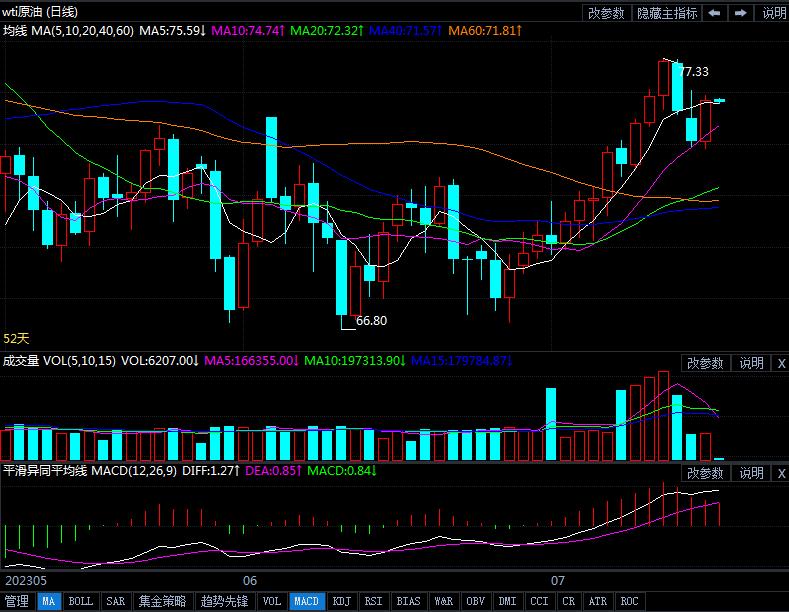Select the 趋势先锋 indicator tab
Image resolution: width=789 pixels, height=612 pixels.
point(224,602)
